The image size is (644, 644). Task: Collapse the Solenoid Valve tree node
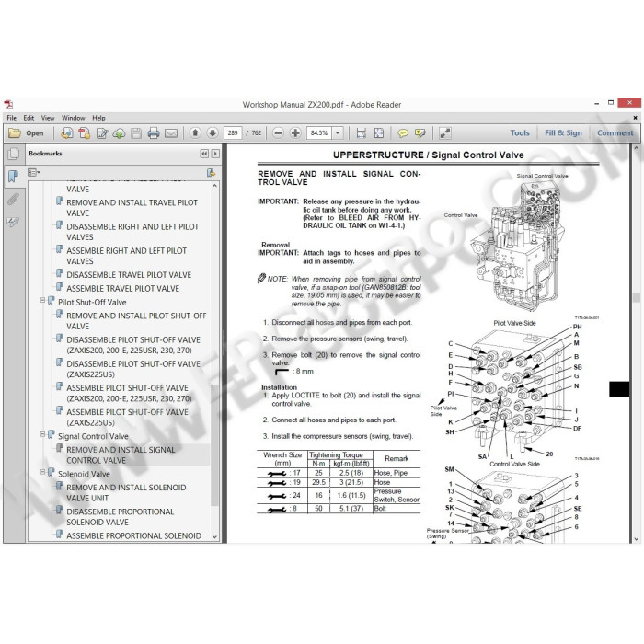[42, 472]
